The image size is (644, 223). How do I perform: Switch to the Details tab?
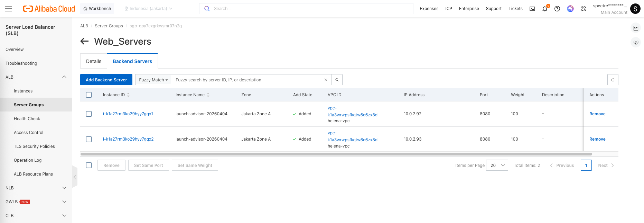pyautogui.click(x=94, y=61)
